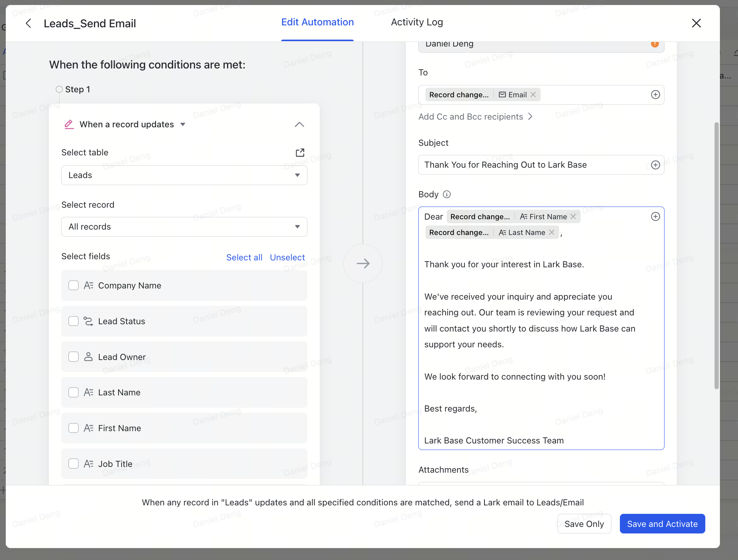The height and width of the screenshot is (560, 738).
Task: Remove the Email tag from To field
Action: 533,95
